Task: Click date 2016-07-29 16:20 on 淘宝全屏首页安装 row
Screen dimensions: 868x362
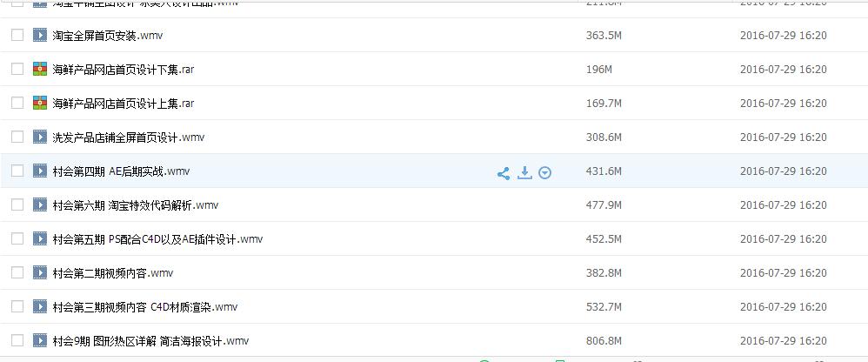Action: [x=784, y=36]
